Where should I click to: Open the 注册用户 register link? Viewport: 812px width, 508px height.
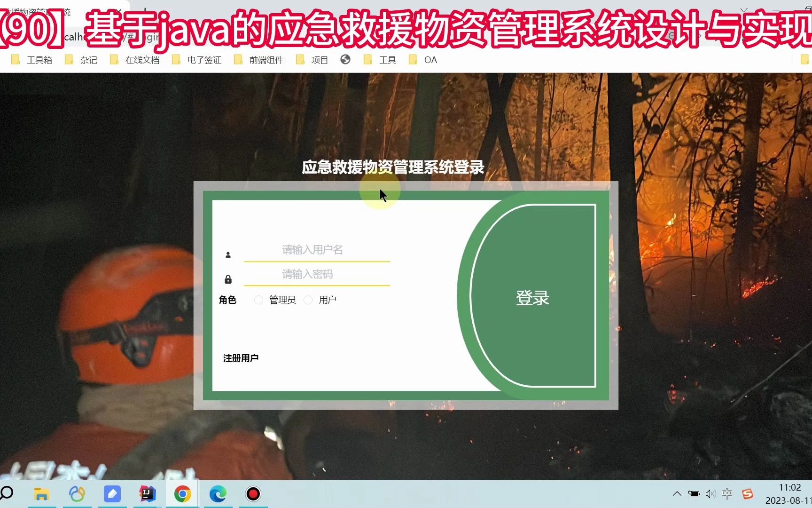(241, 358)
